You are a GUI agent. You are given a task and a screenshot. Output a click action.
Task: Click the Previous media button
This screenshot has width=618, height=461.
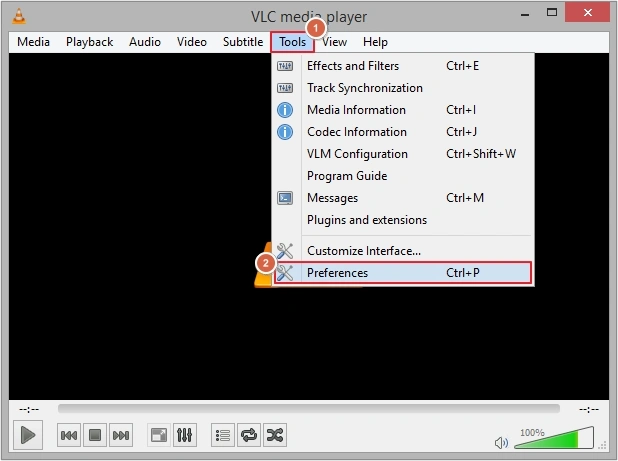(69, 435)
